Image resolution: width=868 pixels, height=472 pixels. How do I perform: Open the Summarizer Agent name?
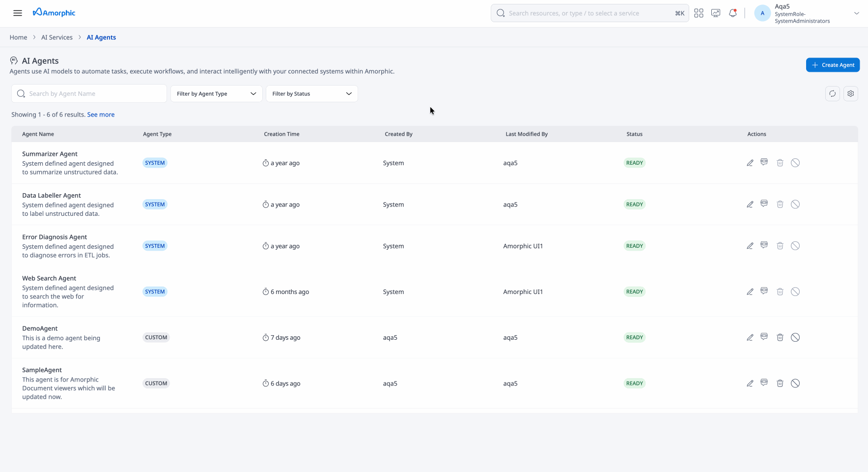coord(50,154)
